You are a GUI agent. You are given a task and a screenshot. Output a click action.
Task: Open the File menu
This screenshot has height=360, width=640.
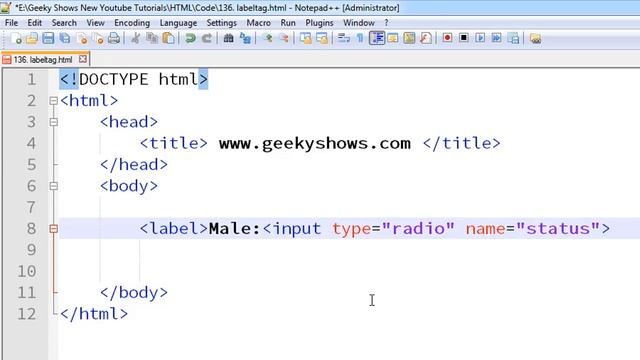(x=11, y=23)
